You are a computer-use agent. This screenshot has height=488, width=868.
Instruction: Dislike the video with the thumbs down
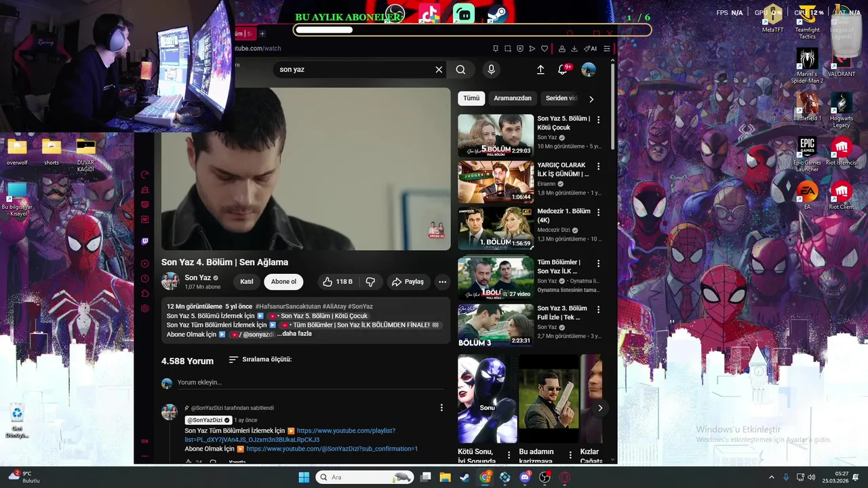(370, 282)
